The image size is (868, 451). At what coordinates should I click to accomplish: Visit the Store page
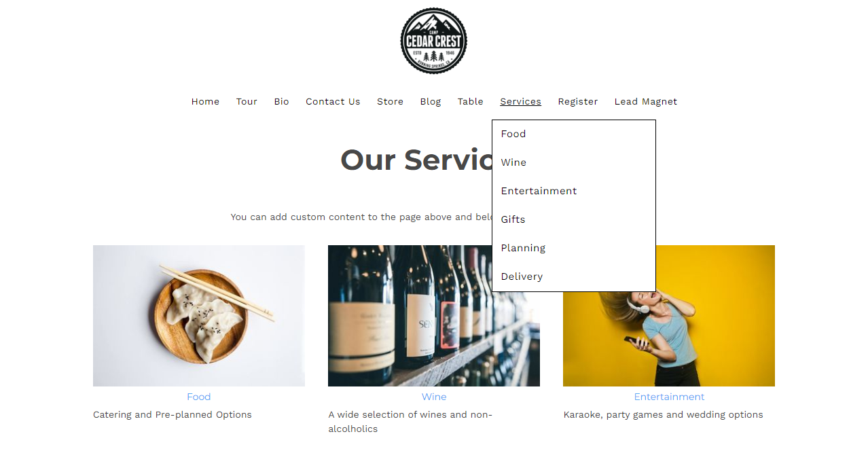click(x=390, y=102)
